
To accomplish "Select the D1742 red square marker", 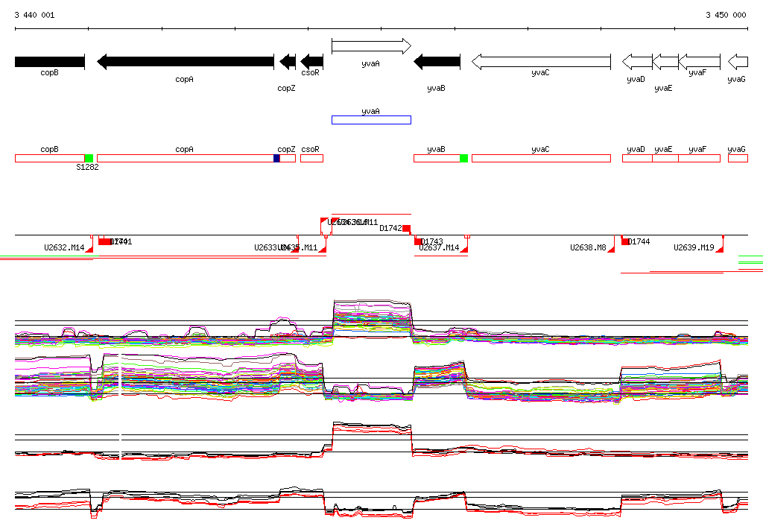I will tap(406, 228).
